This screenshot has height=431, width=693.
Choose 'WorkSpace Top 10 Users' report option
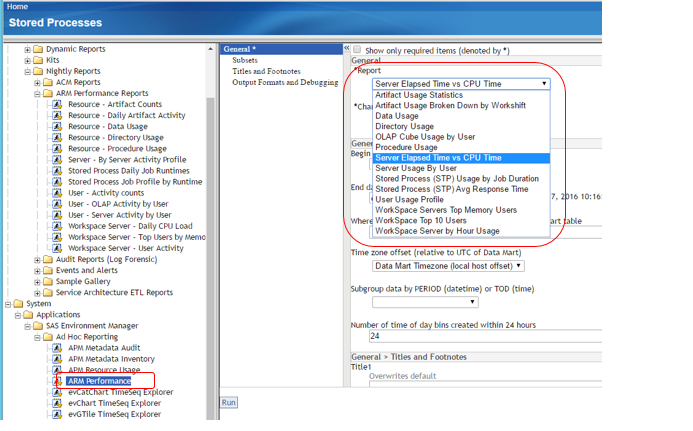coord(421,219)
